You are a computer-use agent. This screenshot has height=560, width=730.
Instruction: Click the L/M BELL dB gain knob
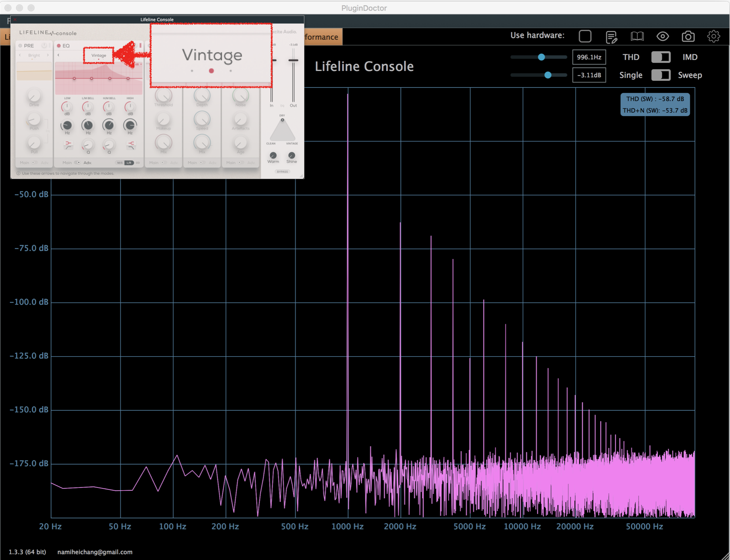pyautogui.click(x=88, y=107)
